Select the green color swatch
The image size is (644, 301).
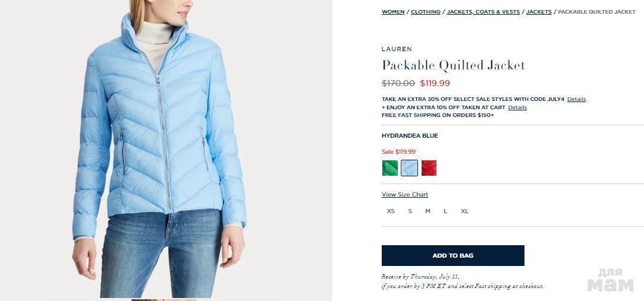tap(389, 168)
